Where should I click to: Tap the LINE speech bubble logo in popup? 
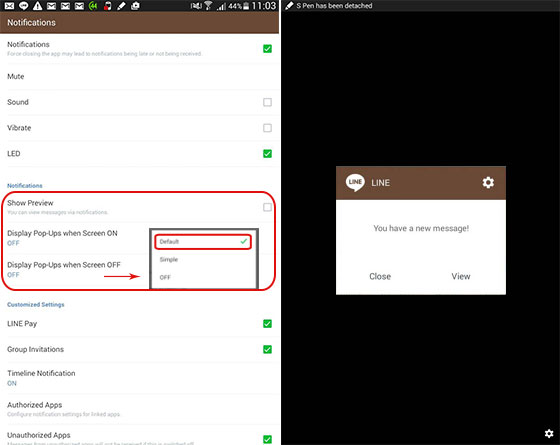355,182
